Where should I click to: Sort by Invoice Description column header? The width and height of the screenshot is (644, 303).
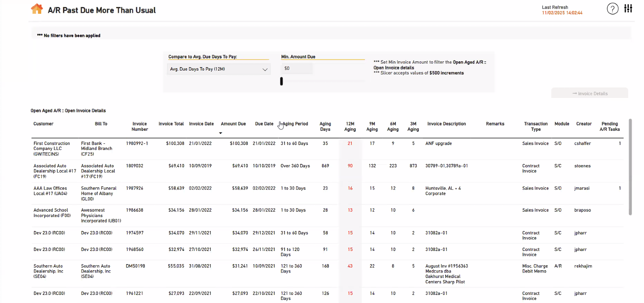pos(446,124)
